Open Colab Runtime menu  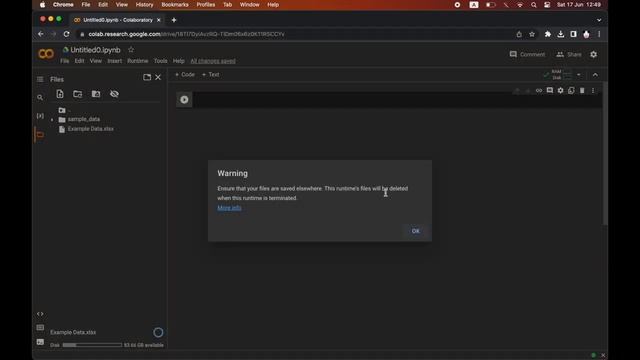[138, 61]
